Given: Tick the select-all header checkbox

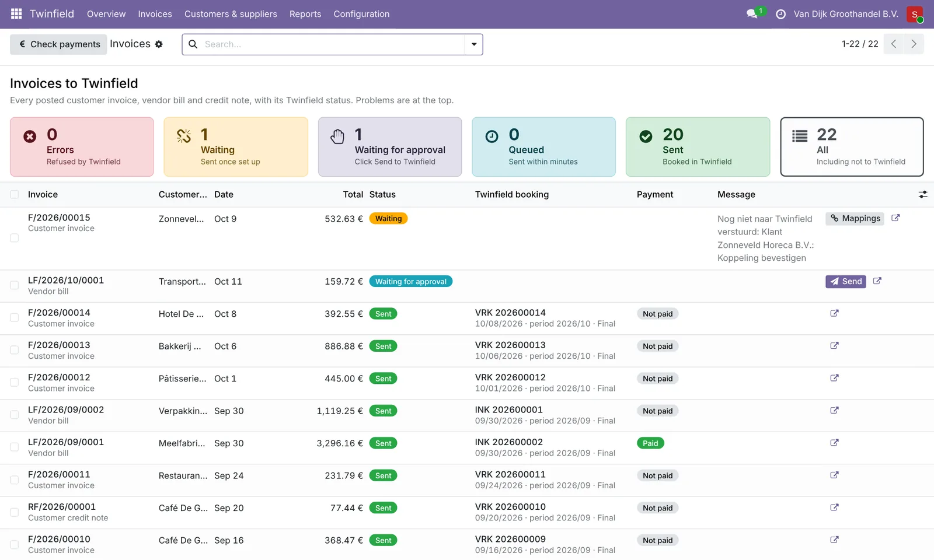Looking at the screenshot, I should [15, 194].
